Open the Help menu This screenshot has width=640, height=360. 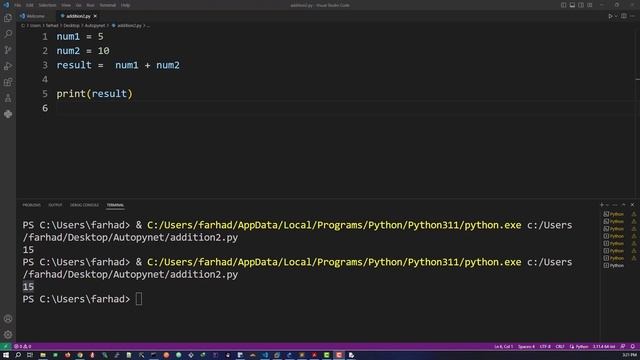coord(125,5)
